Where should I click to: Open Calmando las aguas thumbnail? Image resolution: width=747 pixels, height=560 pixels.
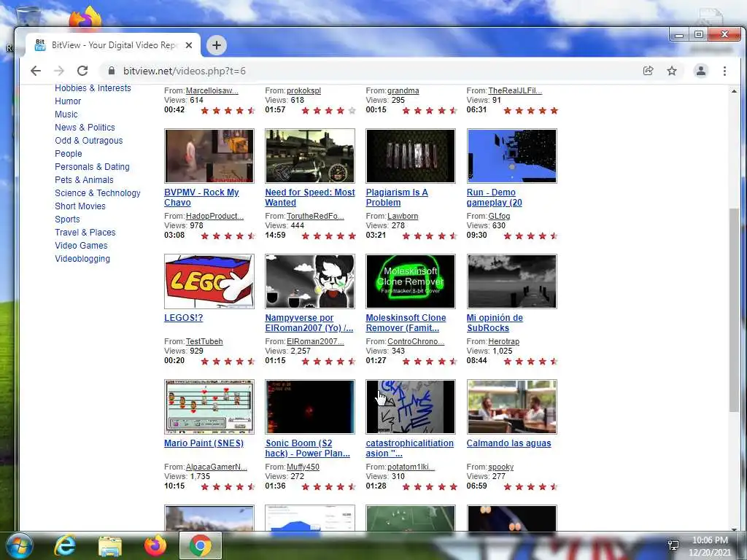click(x=511, y=407)
